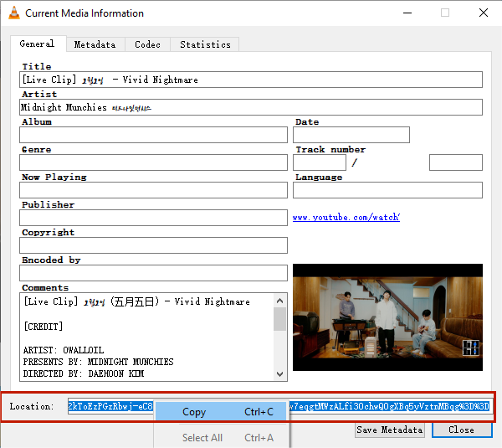
Task: Click the VLC cone icon in title bar
Action: (13, 13)
